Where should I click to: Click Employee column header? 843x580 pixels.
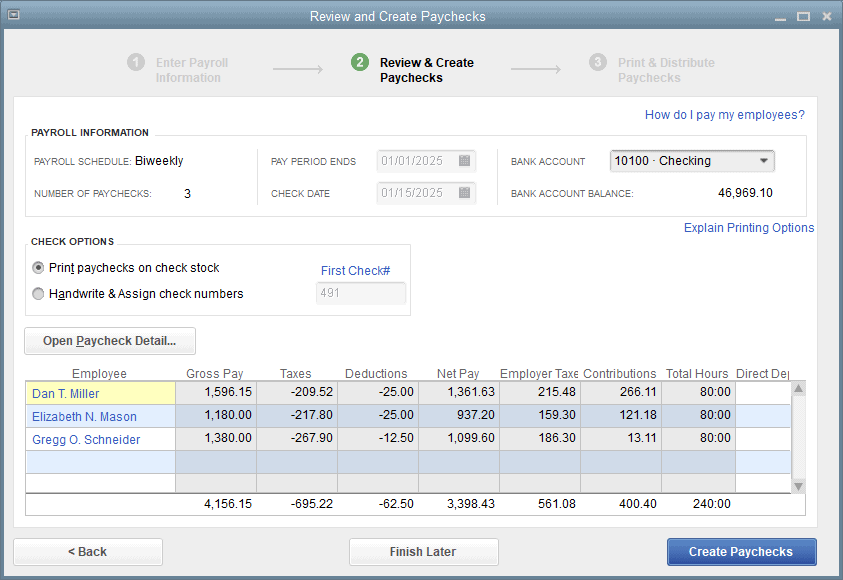click(99, 374)
